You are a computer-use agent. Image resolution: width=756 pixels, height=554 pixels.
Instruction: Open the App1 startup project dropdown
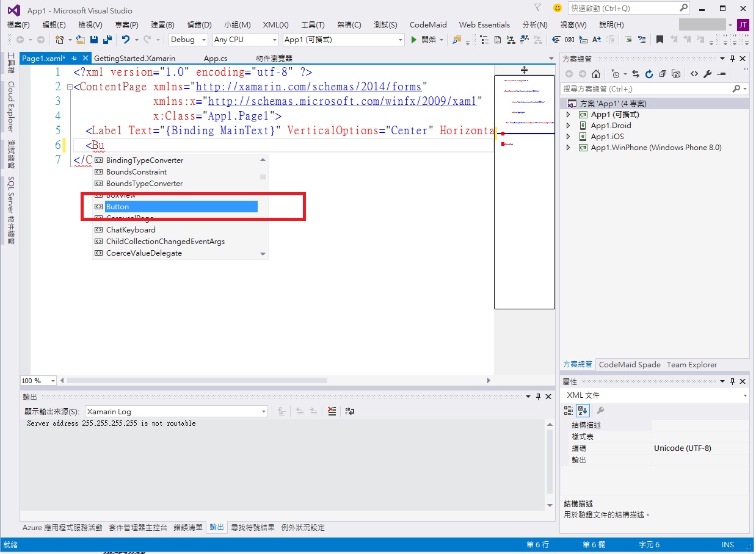coord(344,40)
